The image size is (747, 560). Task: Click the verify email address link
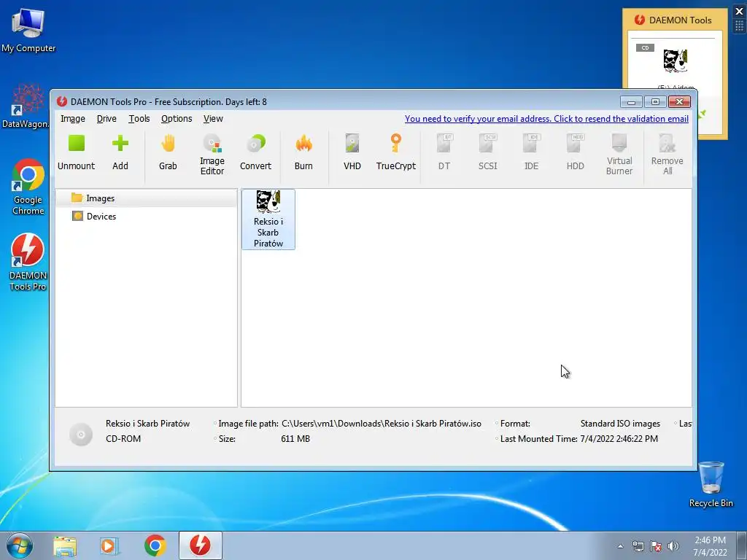pos(546,119)
